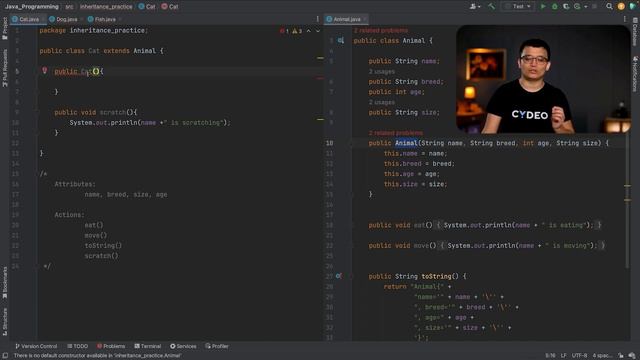
Task: Click the gutter implementations icon beside class Animal
Action: (x=340, y=41)
